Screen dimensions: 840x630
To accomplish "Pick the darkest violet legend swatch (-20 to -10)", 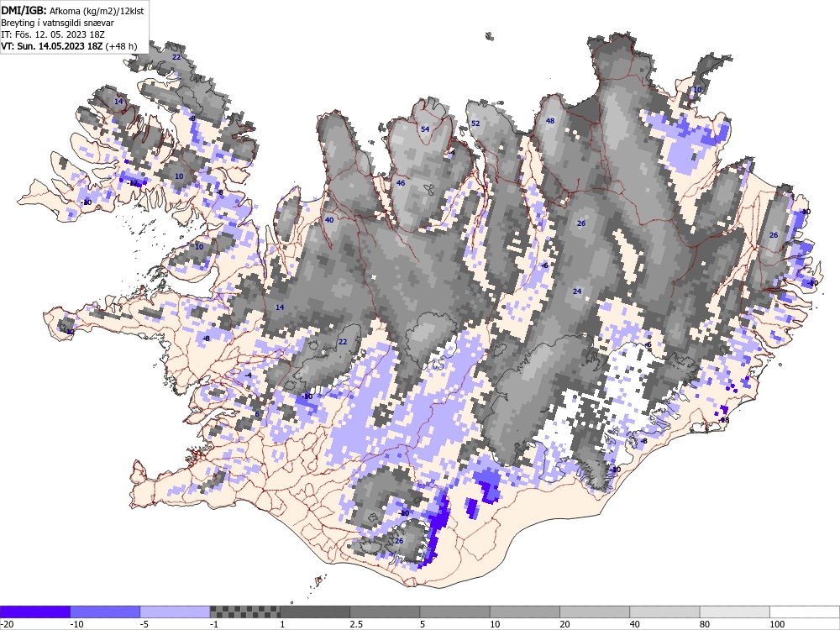I will pyautogui.click(x=34, y=612).
